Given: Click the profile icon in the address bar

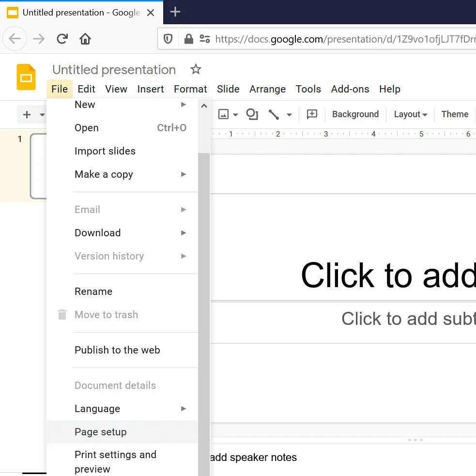Looking at the screenshot, I should click(204, 39).
